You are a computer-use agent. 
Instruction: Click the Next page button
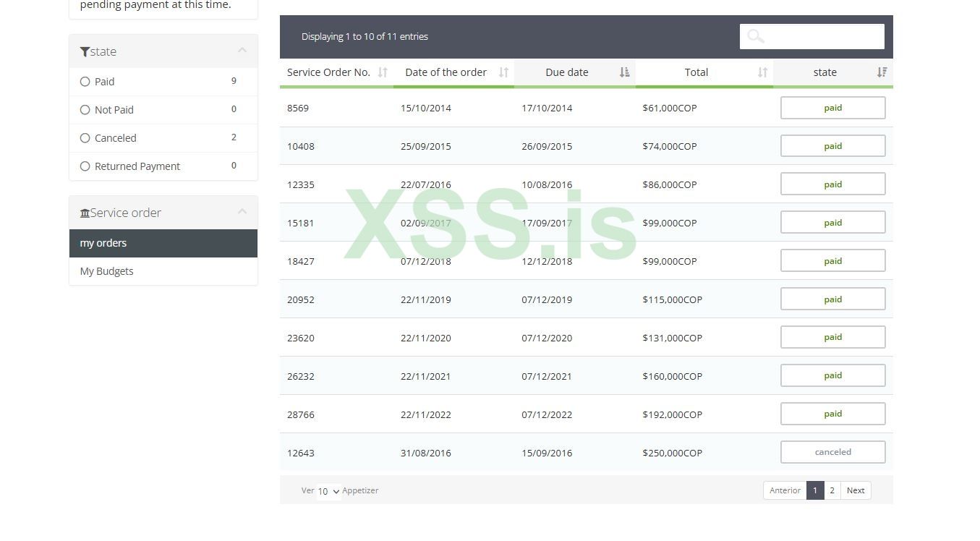pos(856,490)
